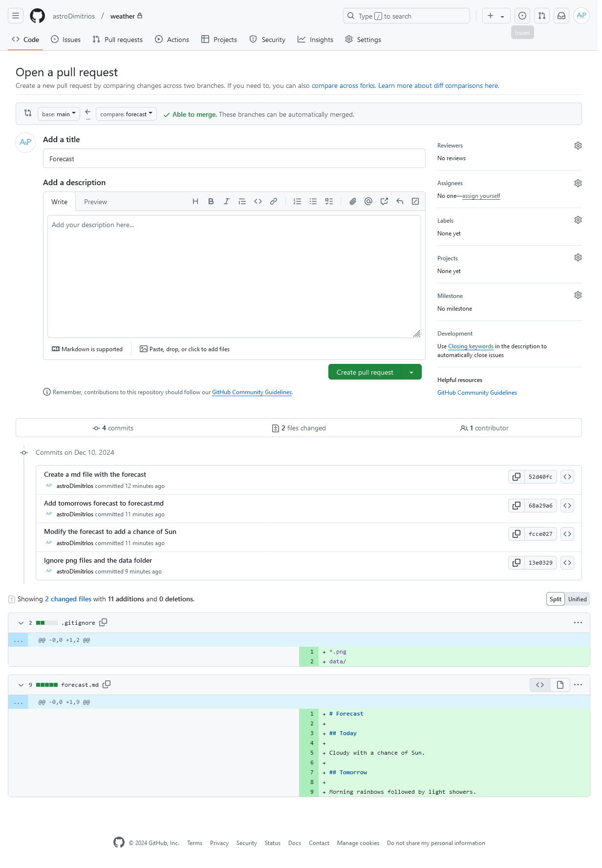Open the create new plus dropdown
Viewport: 602px width, 868px height.
(496, 16)
